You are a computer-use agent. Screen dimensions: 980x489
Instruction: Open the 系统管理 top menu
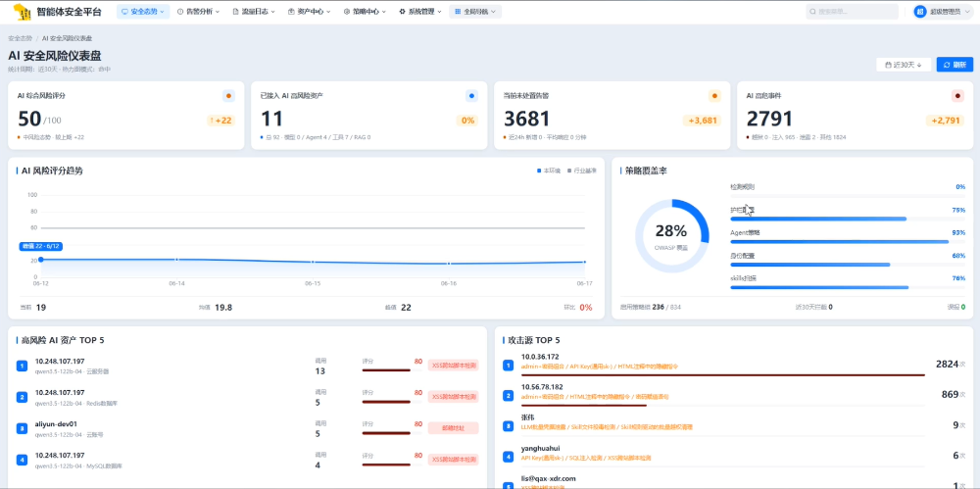pyautogui.click(x=420, y=12)
